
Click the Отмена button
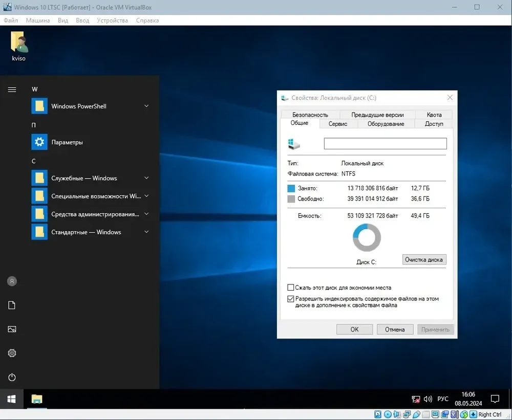(395, 329)
